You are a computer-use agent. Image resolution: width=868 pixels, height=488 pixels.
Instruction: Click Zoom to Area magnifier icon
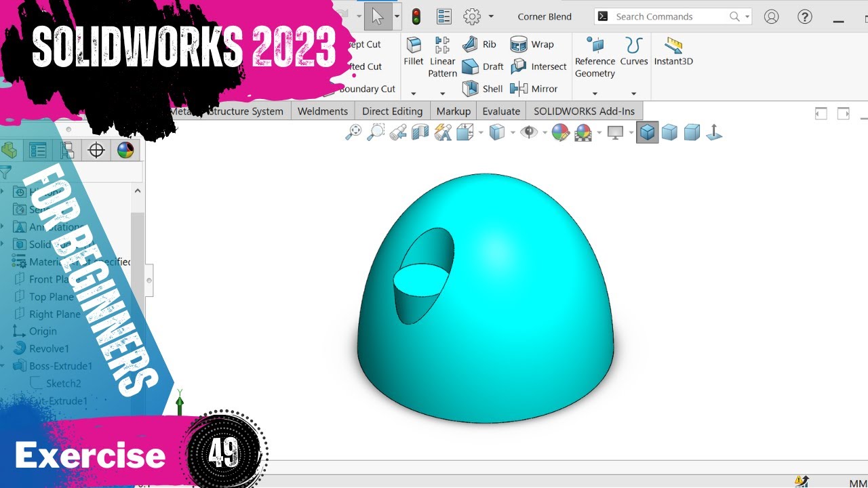coord(376,132)
